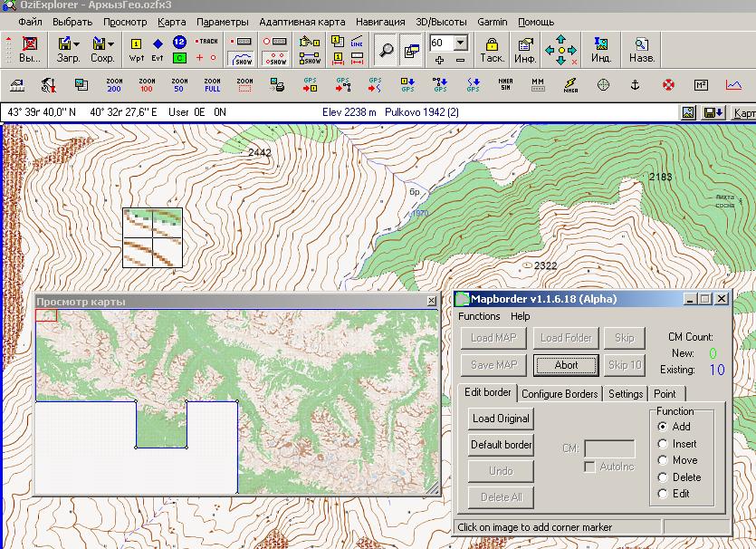This screenshot has width=756, height=549.
Task: Expand the Загр. load dropdown arrow
Action: pos(77,43)
